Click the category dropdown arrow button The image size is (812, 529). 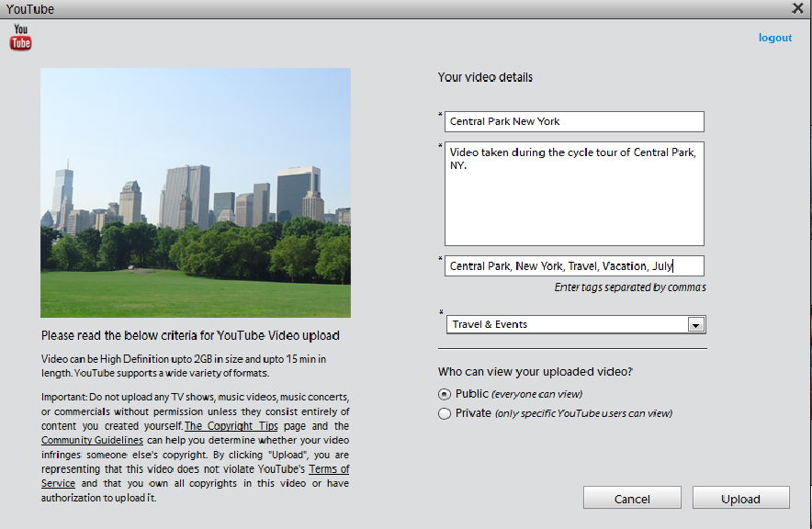coord(695,325)
